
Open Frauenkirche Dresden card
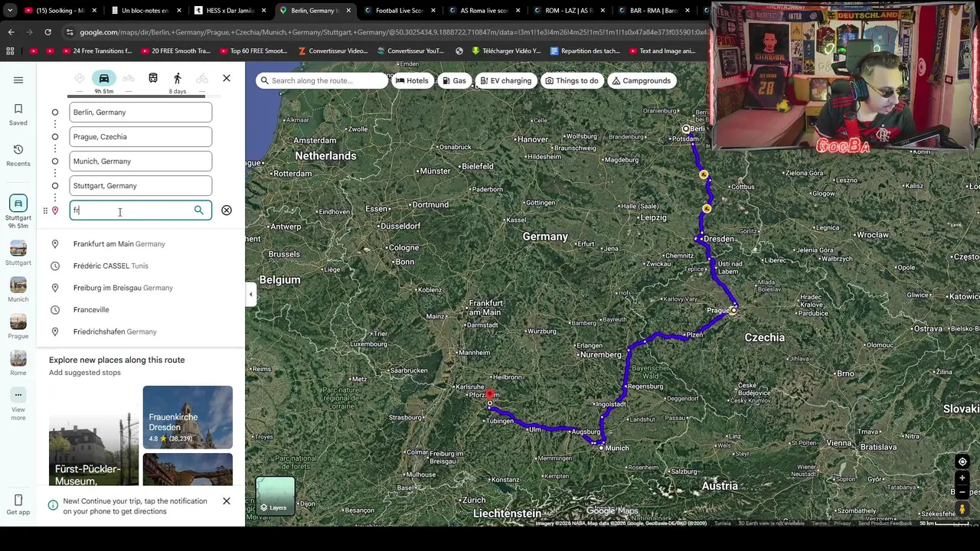click(188, 417)
